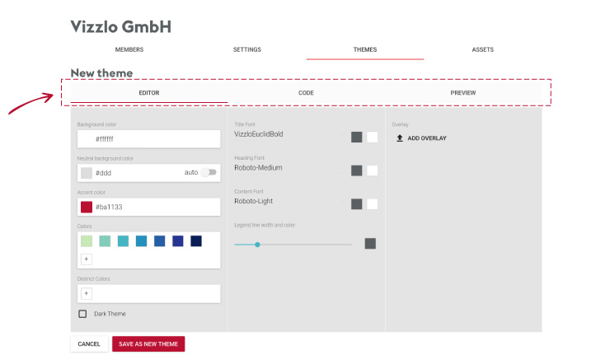Viewport: 610px width, 364px height.
Task: Pick the Title Font dark grey swatch
Action: point(357,138)
